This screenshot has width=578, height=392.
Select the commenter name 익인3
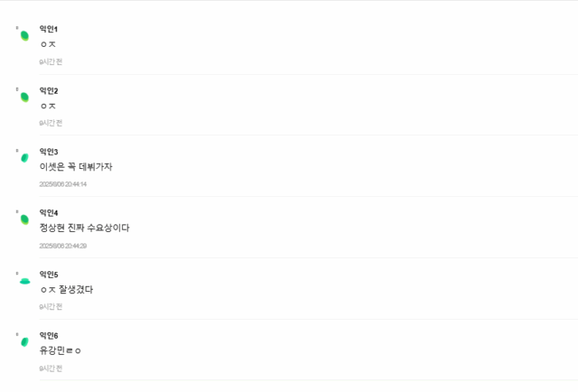point(49,152)
